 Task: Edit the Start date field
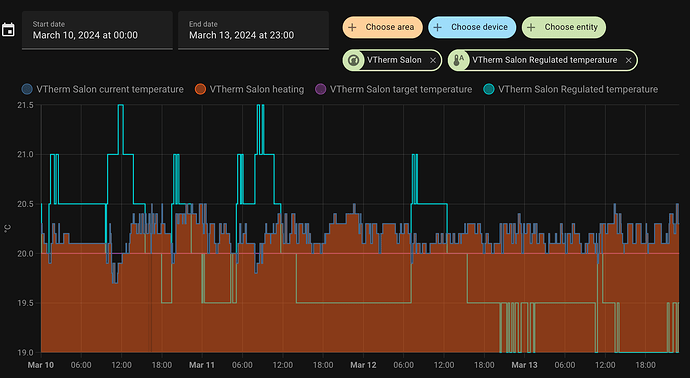click(x=97, y=30)
